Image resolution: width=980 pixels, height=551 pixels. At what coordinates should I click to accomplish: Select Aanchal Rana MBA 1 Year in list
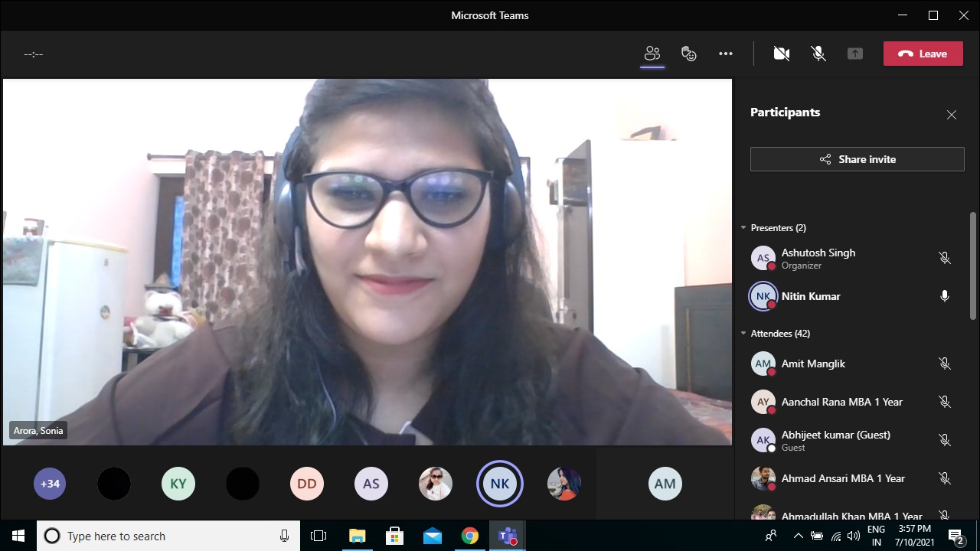(841, 402)
